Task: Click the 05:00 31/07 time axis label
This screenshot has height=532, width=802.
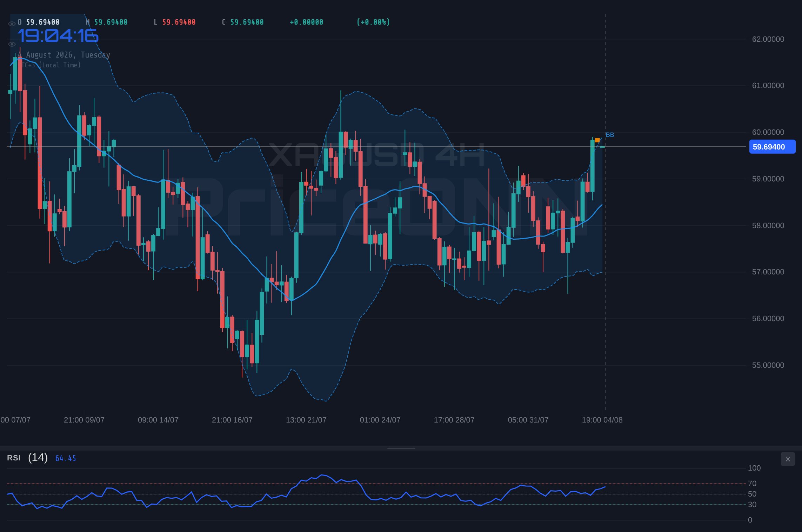Action: 528,420
